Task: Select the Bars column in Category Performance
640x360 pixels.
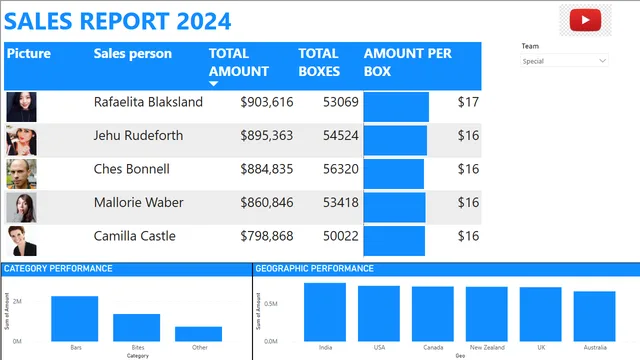Action: pos(75,319)
